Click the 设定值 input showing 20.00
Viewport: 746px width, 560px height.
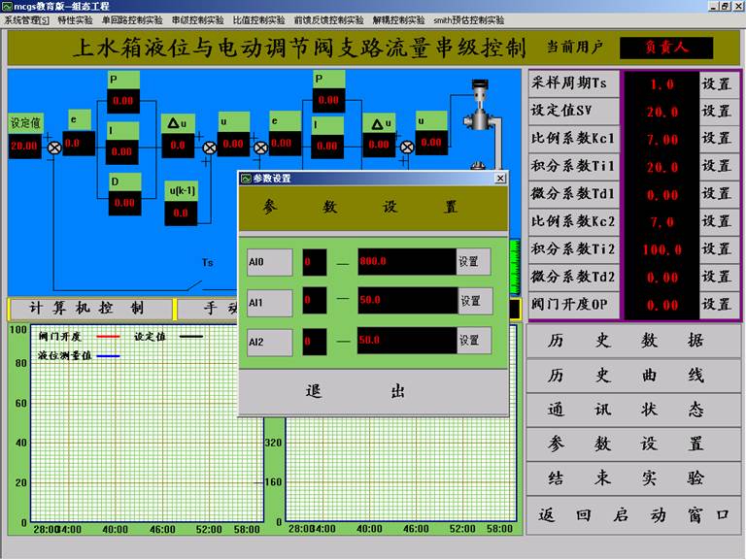coord(23,146)
